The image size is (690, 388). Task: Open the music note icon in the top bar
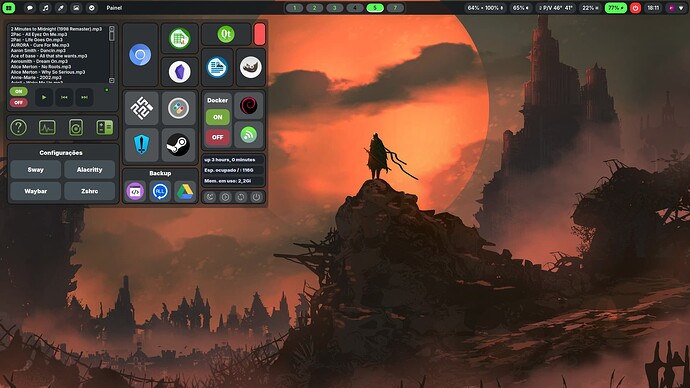pyautogui.click(x=45, y=7)
